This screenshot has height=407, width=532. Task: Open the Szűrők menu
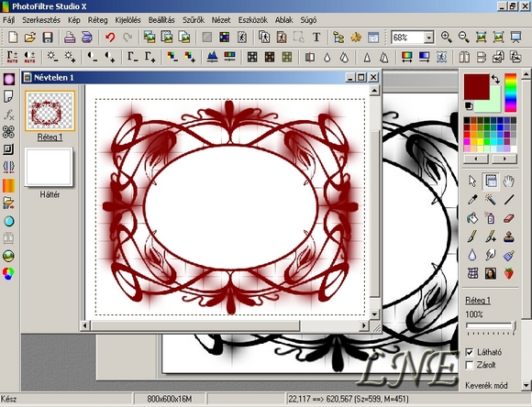[194, 20]
